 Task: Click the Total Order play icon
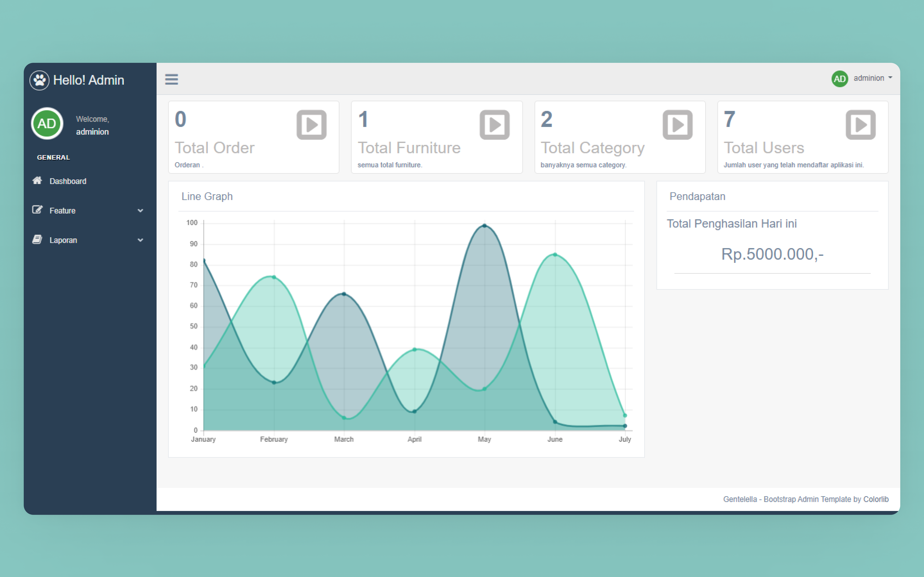tap(311, 125)
